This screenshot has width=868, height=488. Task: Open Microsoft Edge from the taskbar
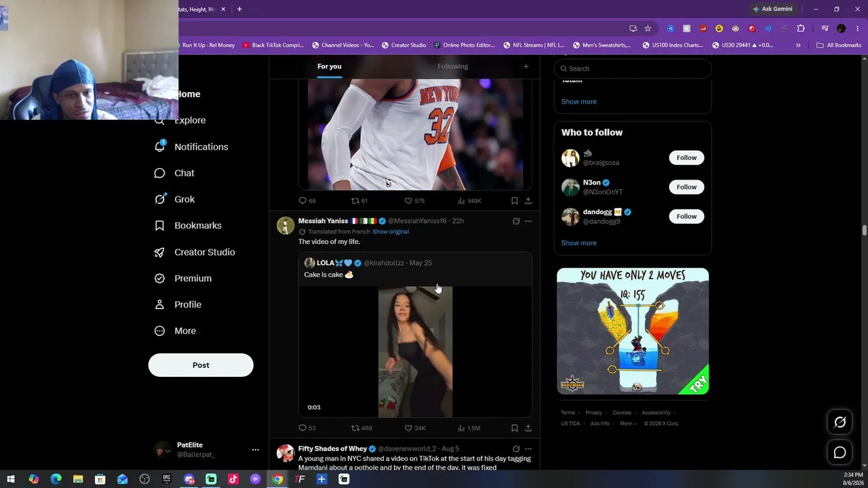pyautogui.click(x=56, y=479)
